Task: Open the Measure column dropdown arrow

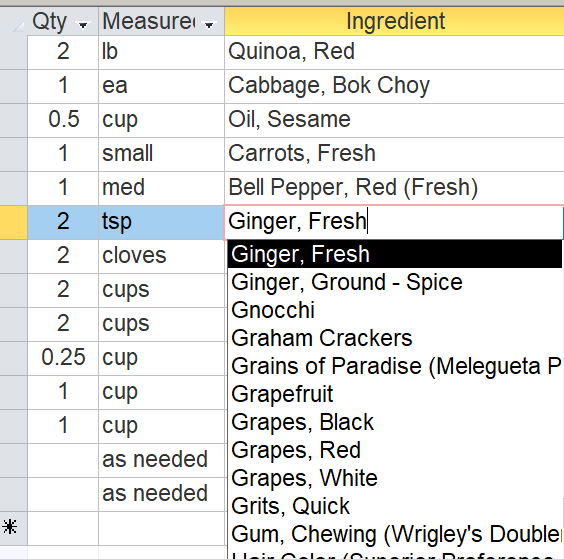Action: point(209,24)
